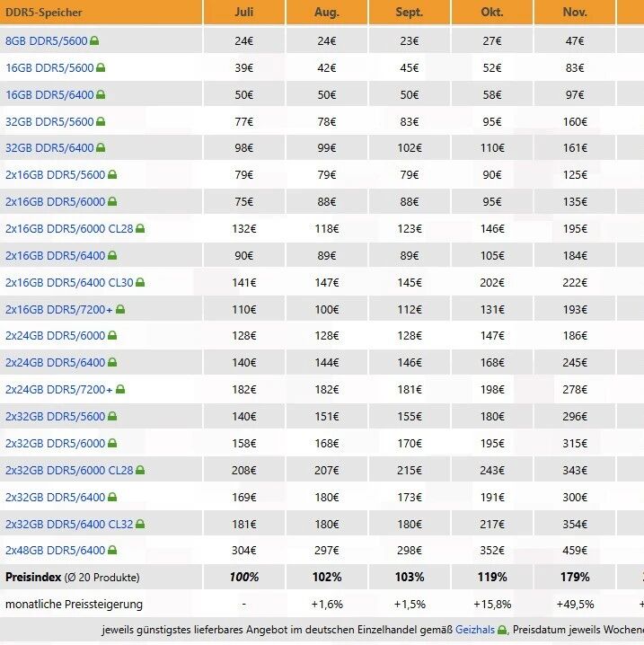Click lock icon after 2x16GB DDR5/6000 CL28
This screenshot has height=645, width=644.
[140, 228]
